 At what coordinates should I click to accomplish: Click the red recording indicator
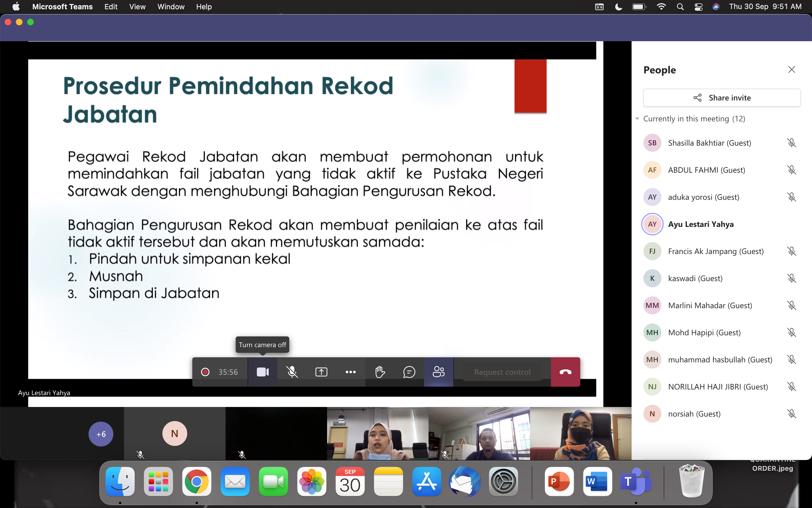coord(205,372)
